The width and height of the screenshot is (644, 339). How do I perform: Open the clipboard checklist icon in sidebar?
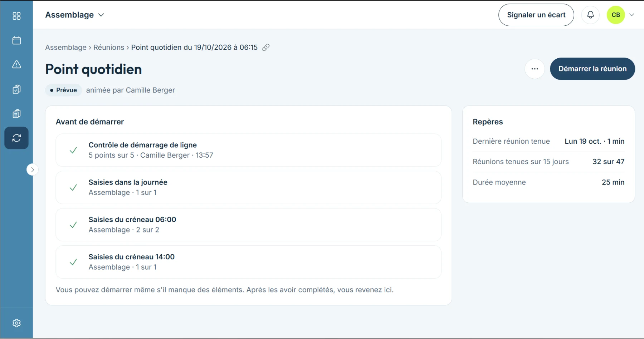click(x=16, y=89)
